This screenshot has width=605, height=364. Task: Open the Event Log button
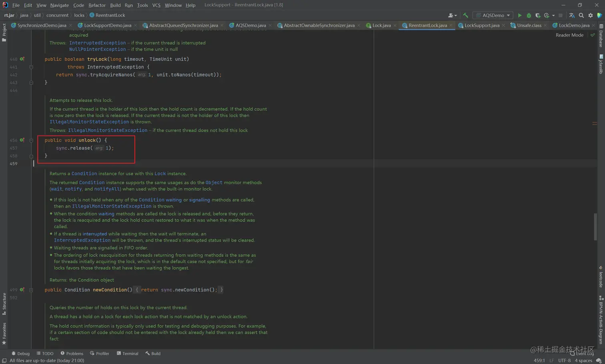pos(582,354)
